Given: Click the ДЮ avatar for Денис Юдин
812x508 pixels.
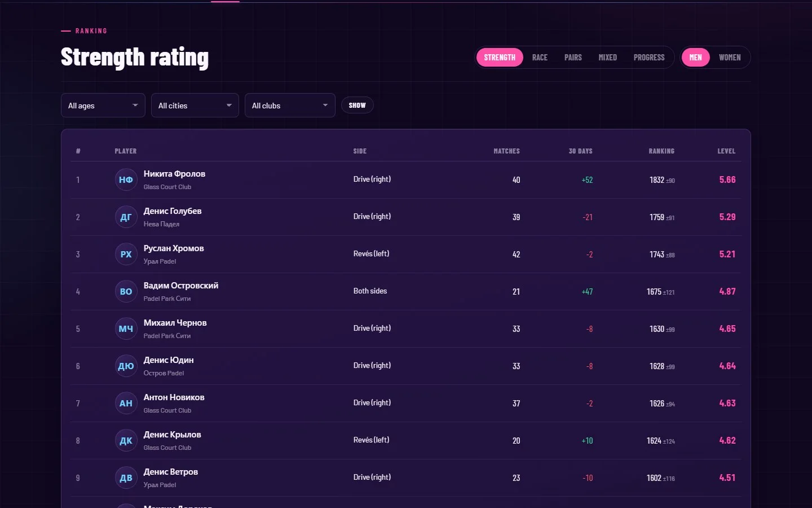Looking at the screenshot, I should click(126, 366).
